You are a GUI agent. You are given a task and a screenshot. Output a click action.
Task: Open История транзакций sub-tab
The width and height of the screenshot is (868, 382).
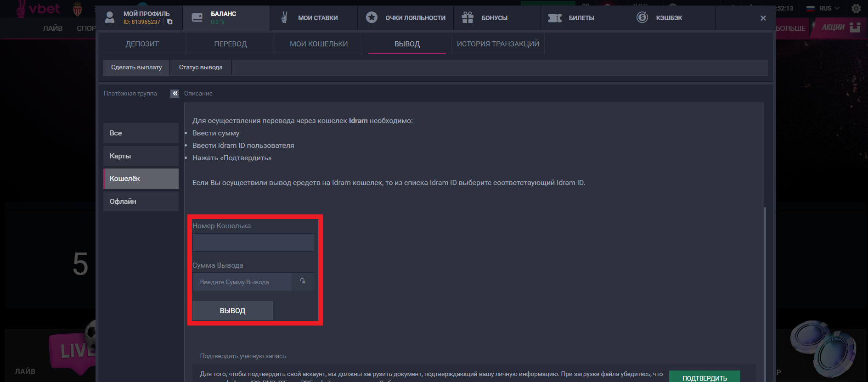pos(498,44)
